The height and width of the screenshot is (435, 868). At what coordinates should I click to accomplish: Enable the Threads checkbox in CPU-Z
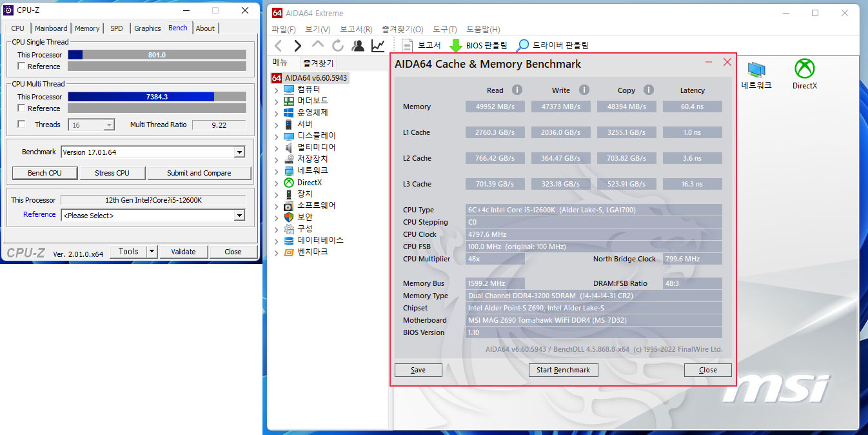click(22, 125)
